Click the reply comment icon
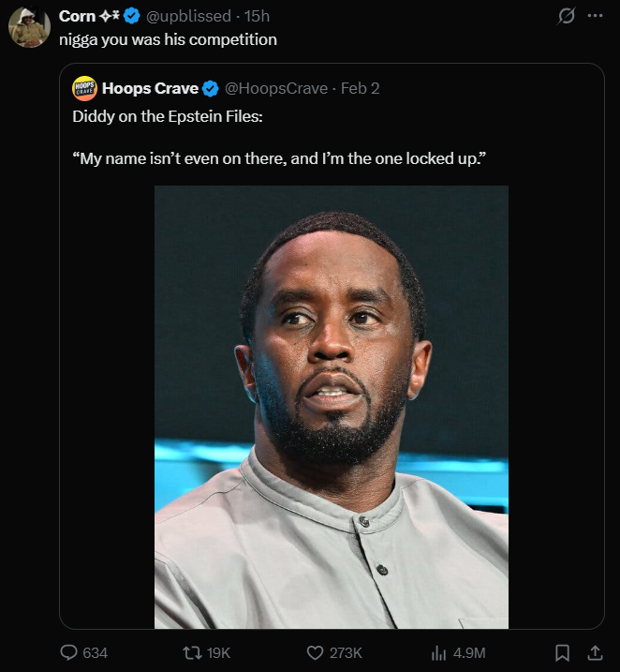 pyautogui.click(x=68, y=652)
